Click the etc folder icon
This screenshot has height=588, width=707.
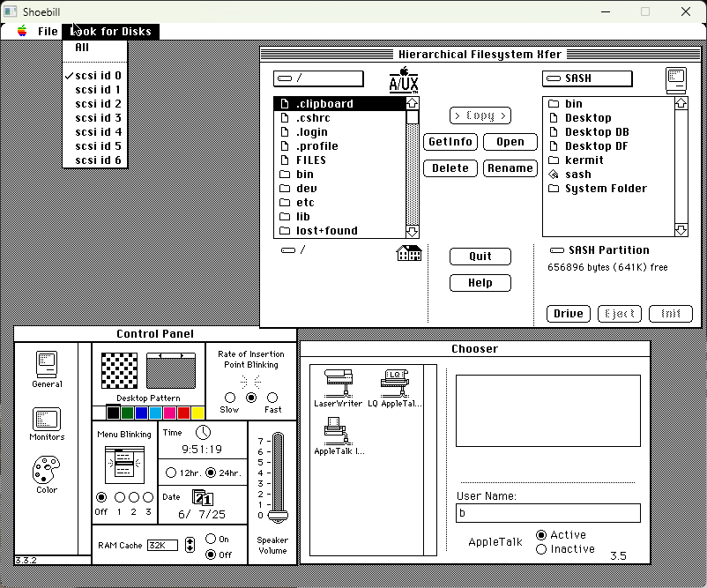pos(285,203)
